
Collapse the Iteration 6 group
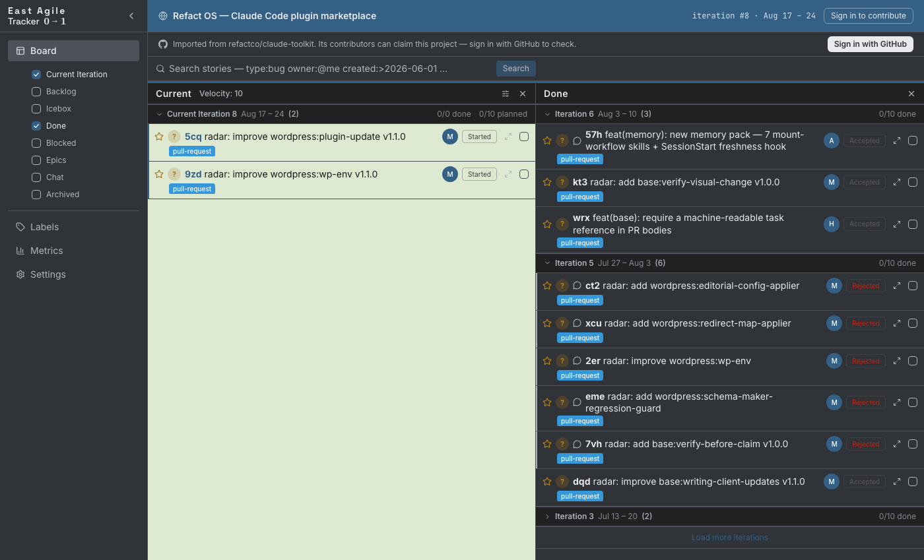coord(547,114)
